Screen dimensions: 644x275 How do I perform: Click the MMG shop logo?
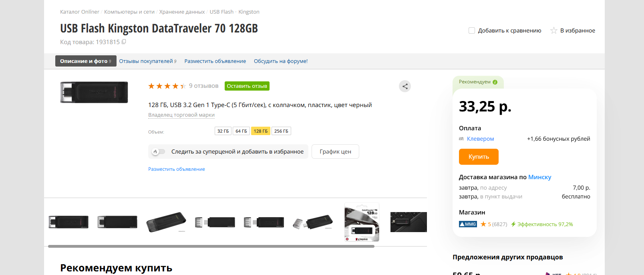tap(468, 224)
